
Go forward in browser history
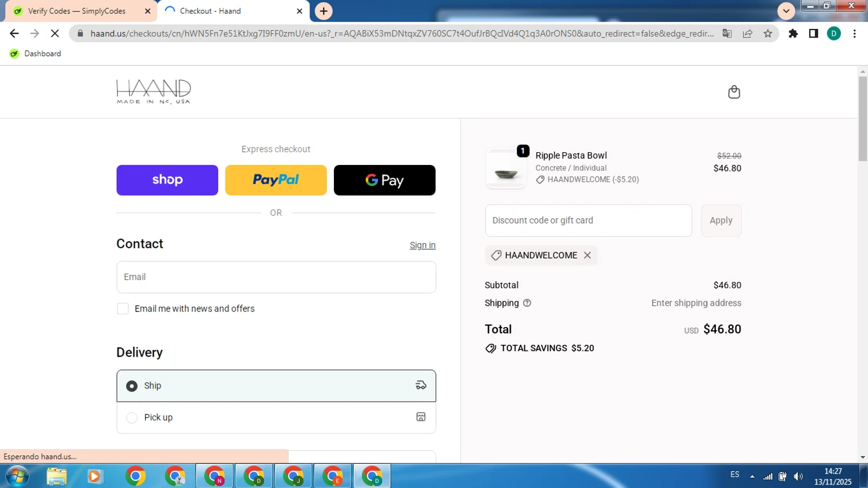tap(35, 34)
